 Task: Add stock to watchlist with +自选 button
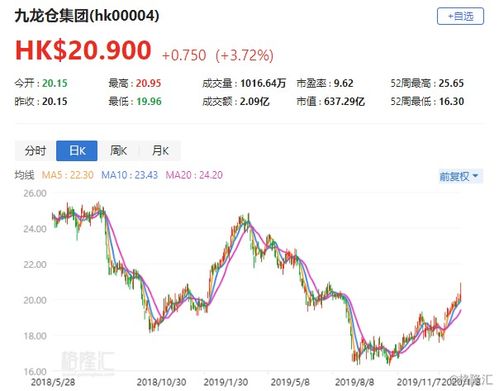[460, 16]
